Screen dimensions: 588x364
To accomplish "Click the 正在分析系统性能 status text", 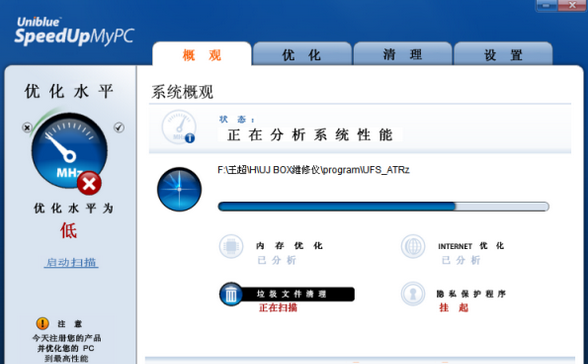I will click(310, 135).
